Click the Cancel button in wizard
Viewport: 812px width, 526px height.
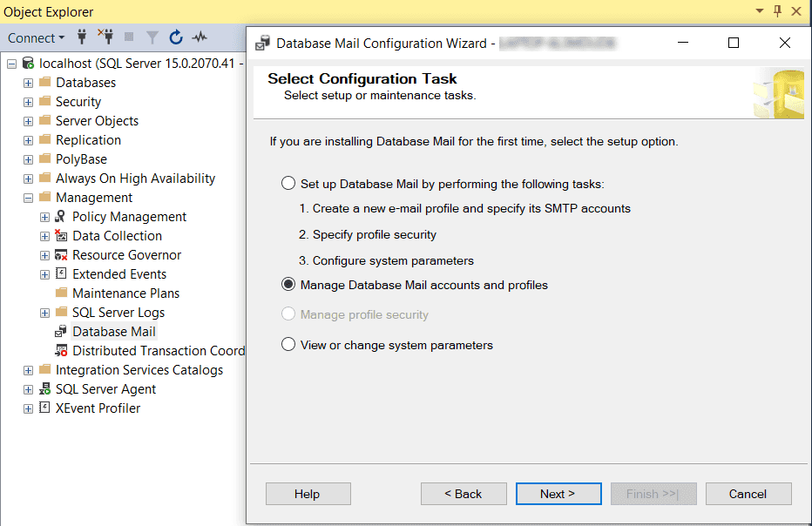tap(748, 494)
